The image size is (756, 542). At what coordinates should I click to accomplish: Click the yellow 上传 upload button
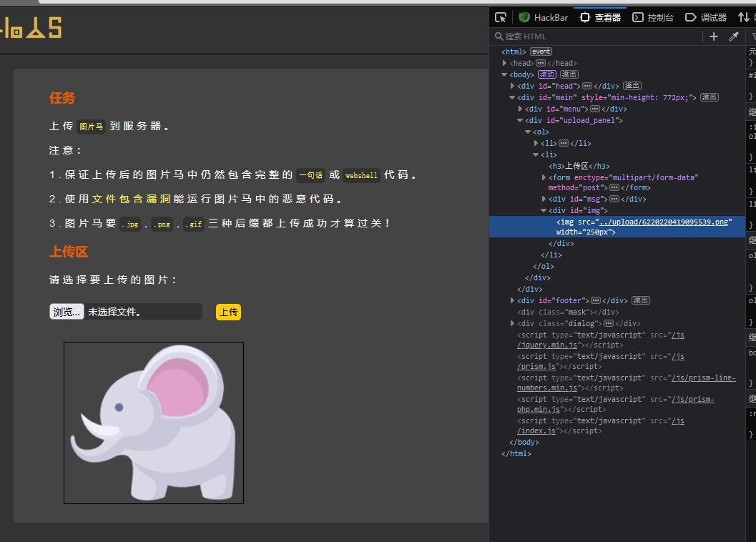click(x=229, y=312)
